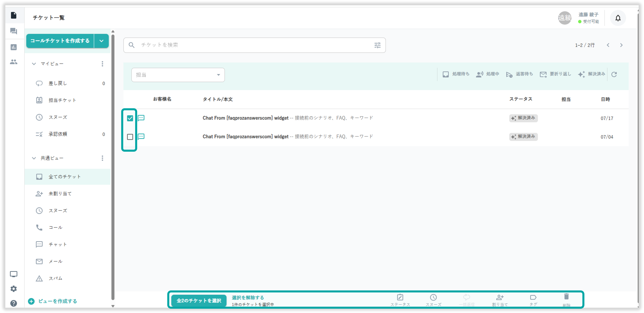Select the 未割り当て view
This screenshot has height=313, width=644.
point(60,194)
